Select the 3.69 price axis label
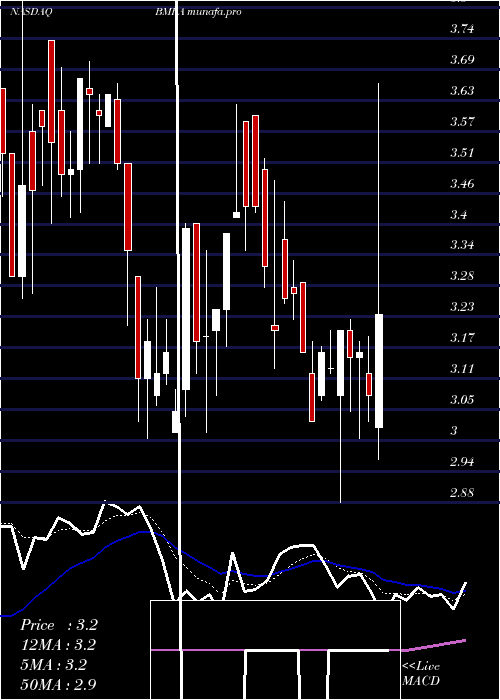 pos(462,60)
